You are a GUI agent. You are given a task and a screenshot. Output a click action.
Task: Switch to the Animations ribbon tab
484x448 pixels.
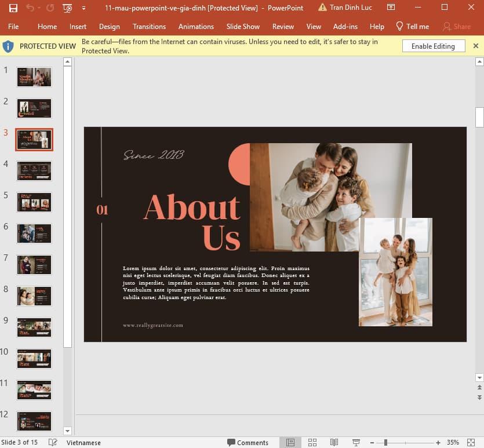[x=196, y=26]
